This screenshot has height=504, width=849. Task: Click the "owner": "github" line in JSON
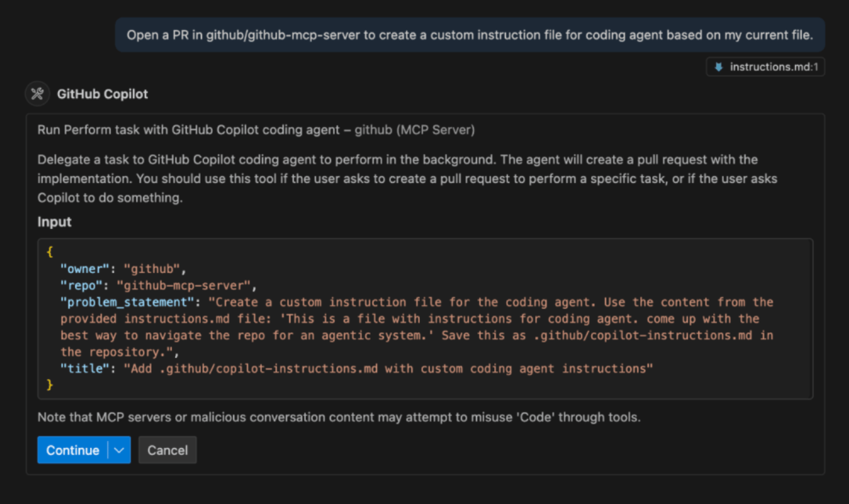124,268
